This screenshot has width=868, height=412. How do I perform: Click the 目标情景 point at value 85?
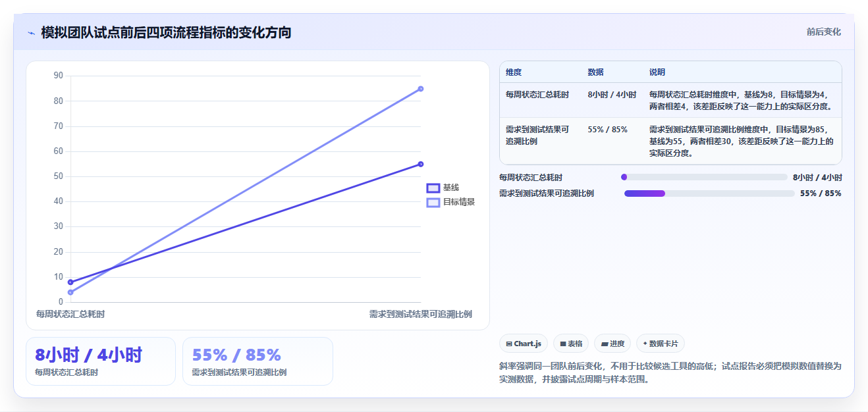coord(421,89)
